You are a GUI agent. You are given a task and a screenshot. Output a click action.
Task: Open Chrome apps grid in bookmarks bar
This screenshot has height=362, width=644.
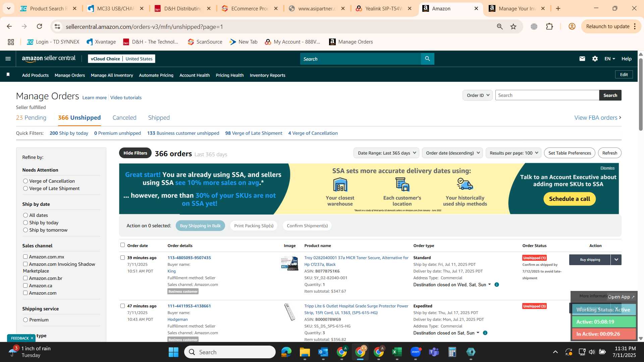11,42
